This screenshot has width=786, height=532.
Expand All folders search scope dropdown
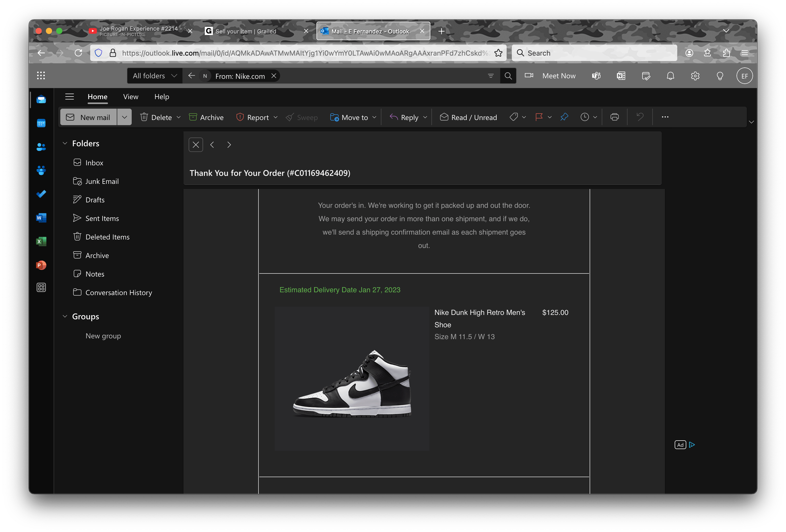[155, 76]
